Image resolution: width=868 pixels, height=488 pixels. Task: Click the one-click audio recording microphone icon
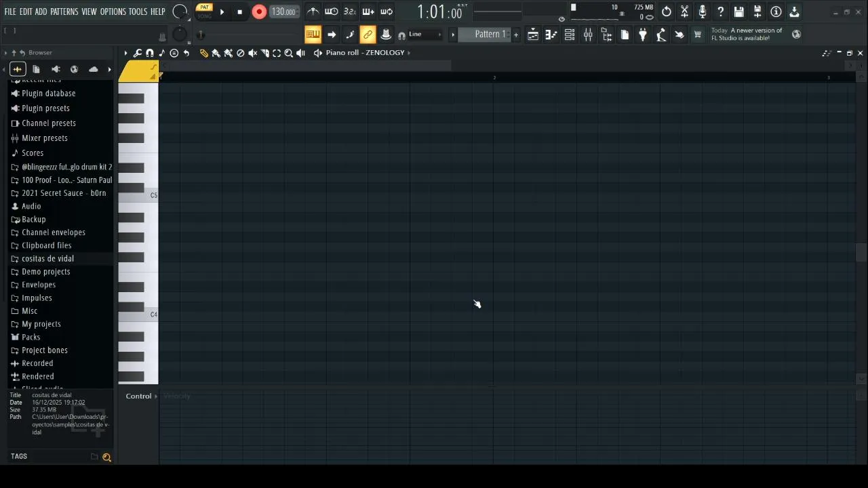[x=703, y=12]
